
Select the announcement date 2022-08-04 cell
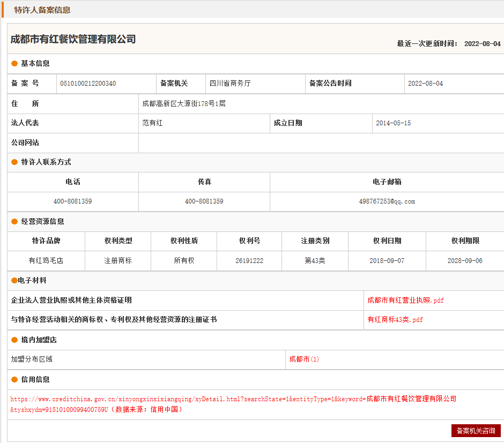[426, 84]
